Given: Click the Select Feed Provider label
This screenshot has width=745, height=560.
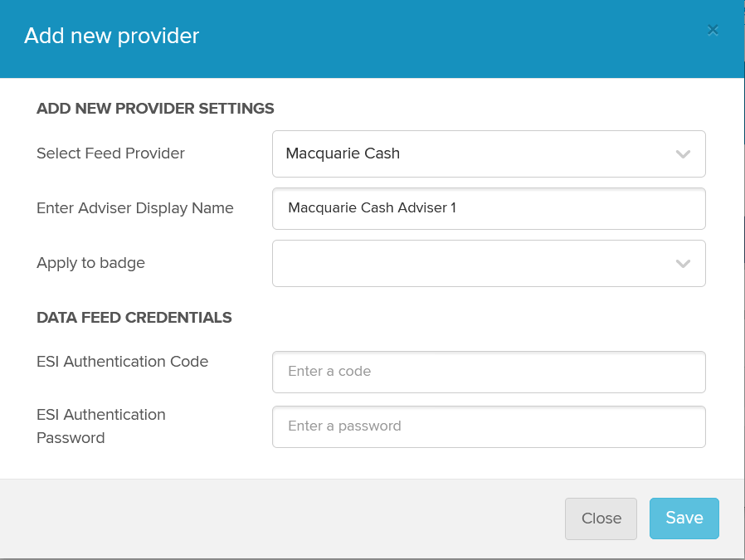Looking at the screenshot, I should (x=110, y=153).
